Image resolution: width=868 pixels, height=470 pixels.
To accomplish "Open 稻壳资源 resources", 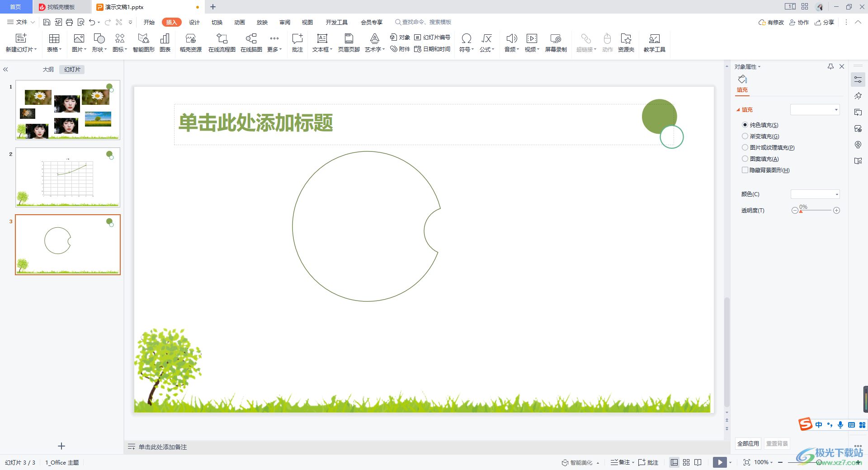I will click(x=191, y=43).
